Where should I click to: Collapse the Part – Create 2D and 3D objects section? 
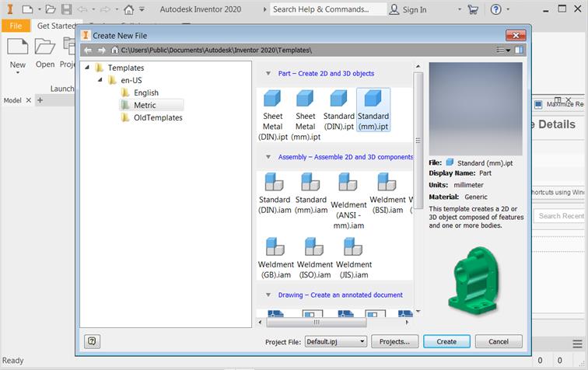tap(268, 74)
